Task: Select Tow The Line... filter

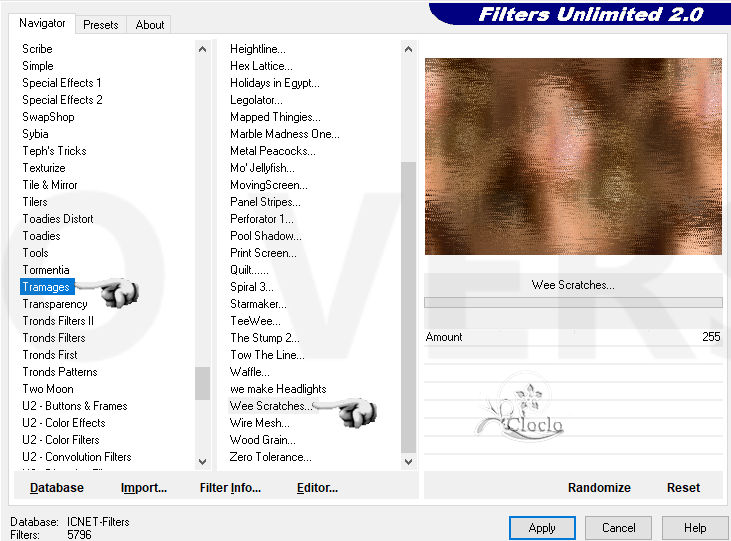Action: click(x=267, y=354)
